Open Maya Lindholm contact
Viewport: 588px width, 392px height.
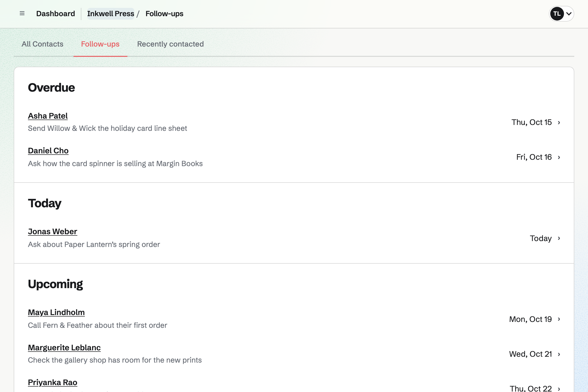pos(56,312)
